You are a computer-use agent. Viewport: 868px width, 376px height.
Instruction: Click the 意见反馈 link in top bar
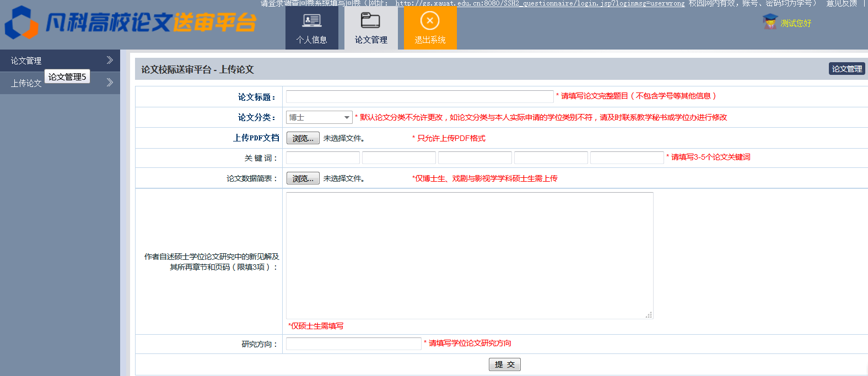(x=841, y=3)
